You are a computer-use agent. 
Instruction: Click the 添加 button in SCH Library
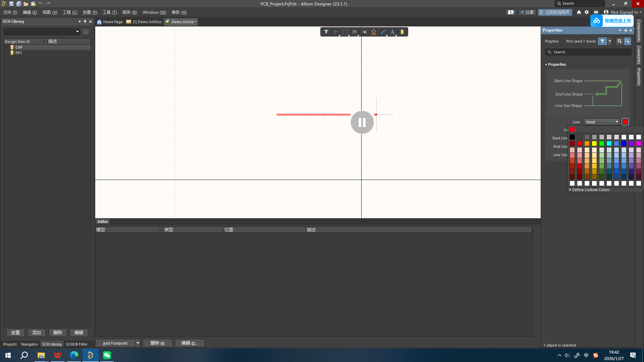[37, 333]
